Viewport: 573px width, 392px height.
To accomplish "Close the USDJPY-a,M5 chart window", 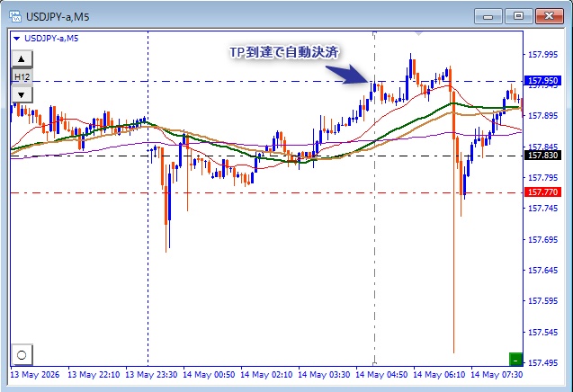I will [550, 16].
